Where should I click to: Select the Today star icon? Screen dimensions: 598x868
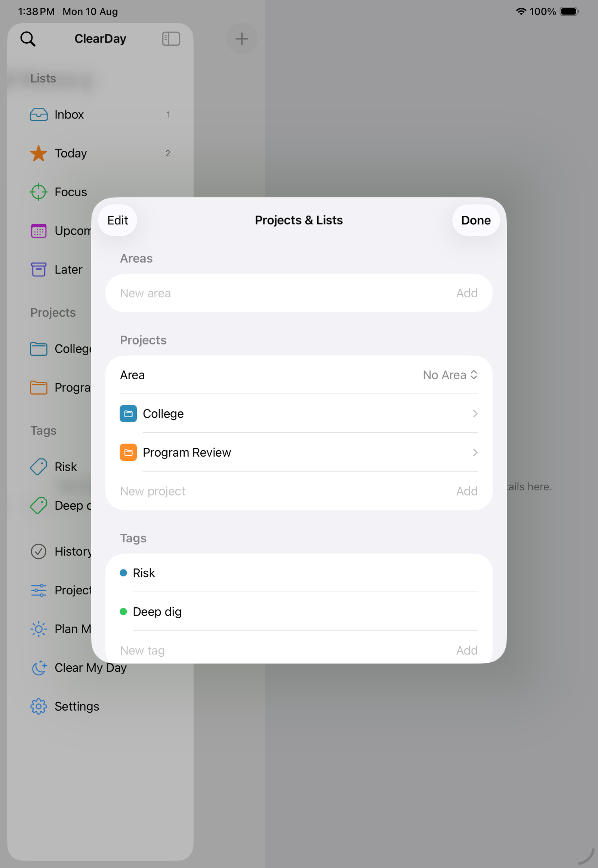click(38, 153)
